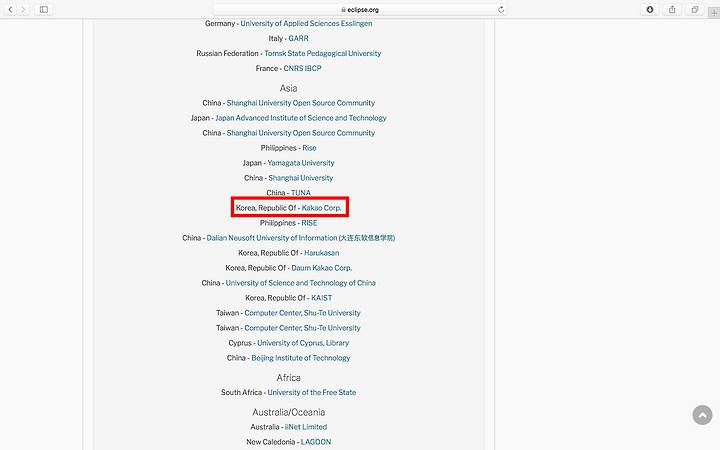Open a new tab with the plus button
Viewport: 720px width, 450px height.
(x=714, y=13)
